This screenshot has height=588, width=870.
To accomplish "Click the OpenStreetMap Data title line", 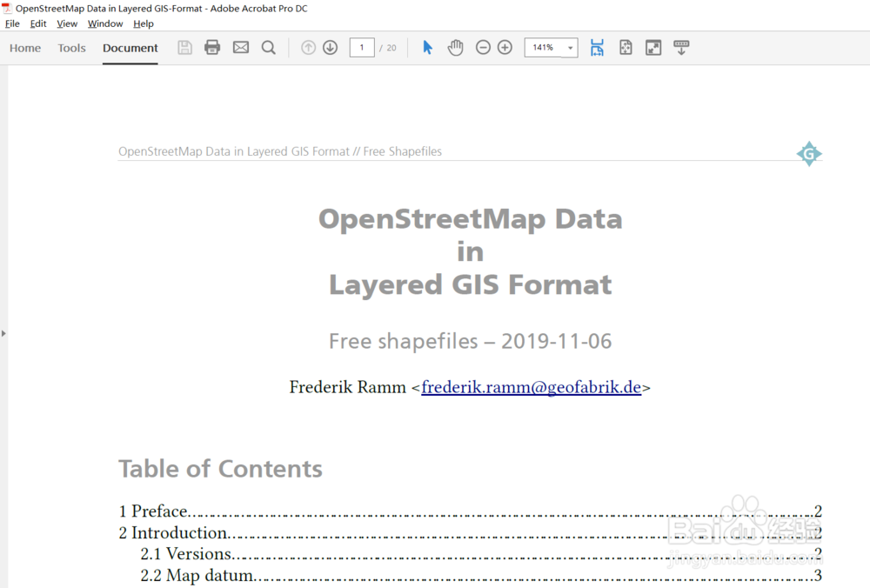I will 471,219.
